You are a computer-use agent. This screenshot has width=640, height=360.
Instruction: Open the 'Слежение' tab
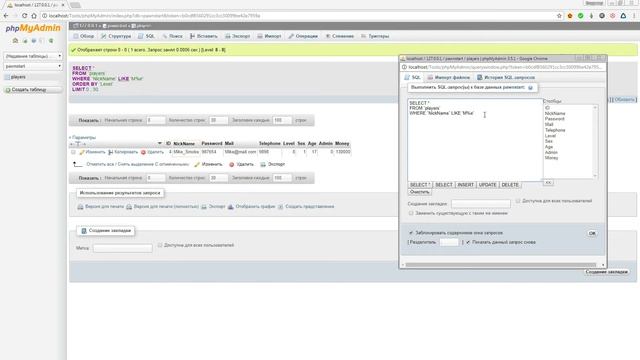coord(340,36)
